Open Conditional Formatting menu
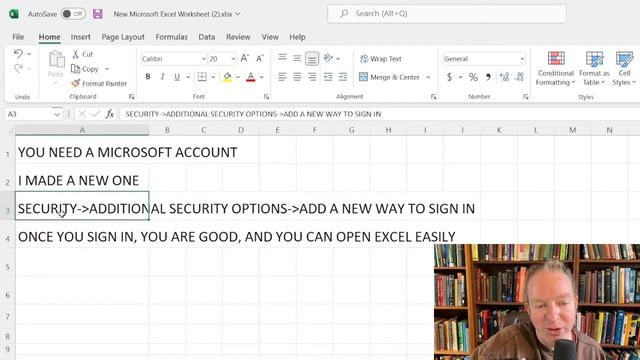This screenshot has height=360, width=640. (x=556, y=68)
